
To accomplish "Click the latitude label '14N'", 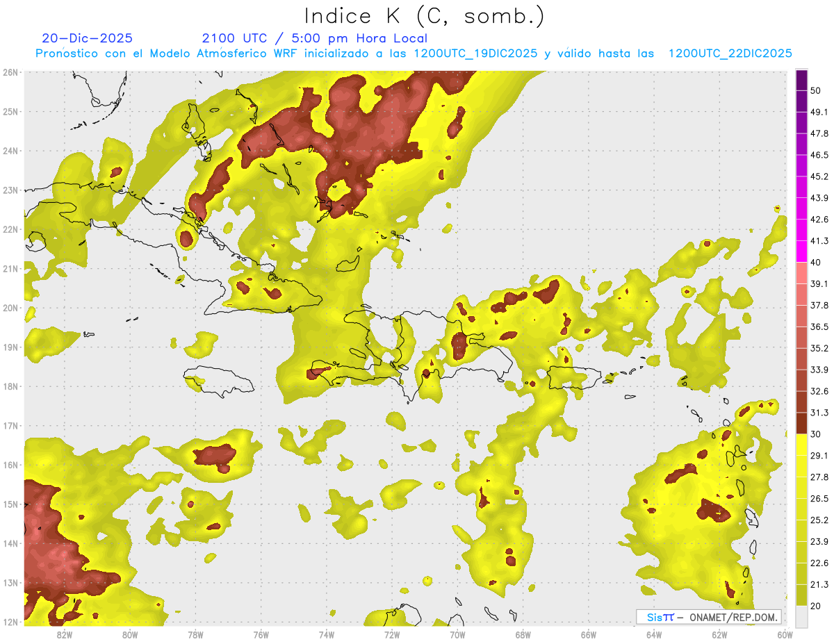I will [x=10, y=543].
